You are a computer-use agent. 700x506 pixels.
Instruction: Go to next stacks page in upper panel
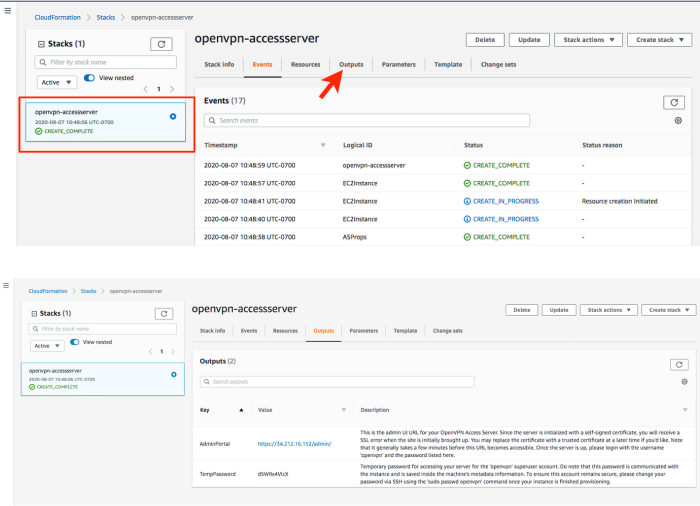172,89
